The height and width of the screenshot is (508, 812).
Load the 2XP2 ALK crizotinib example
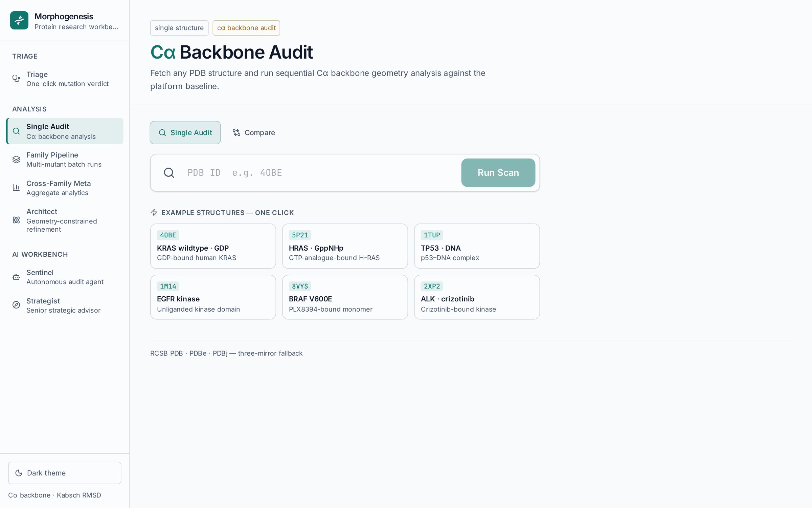pyautogui.click(x=477, y=297)
